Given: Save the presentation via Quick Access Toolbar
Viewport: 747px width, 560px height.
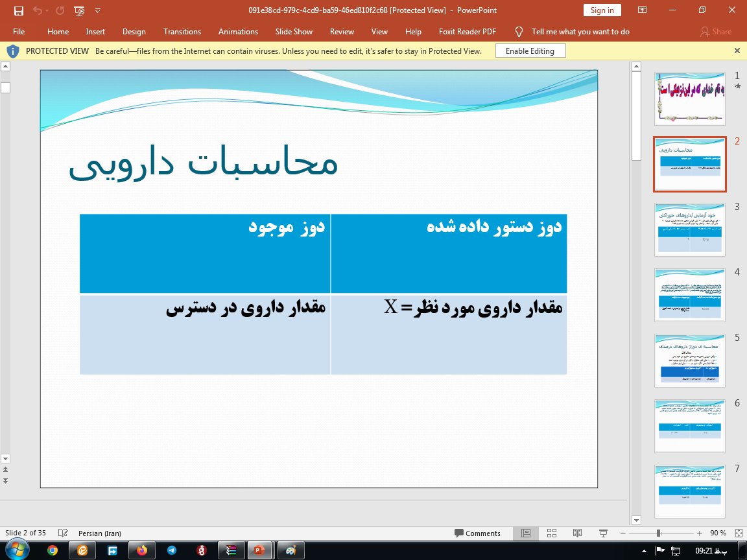Looking at the screenshot, I should (19, 10).
